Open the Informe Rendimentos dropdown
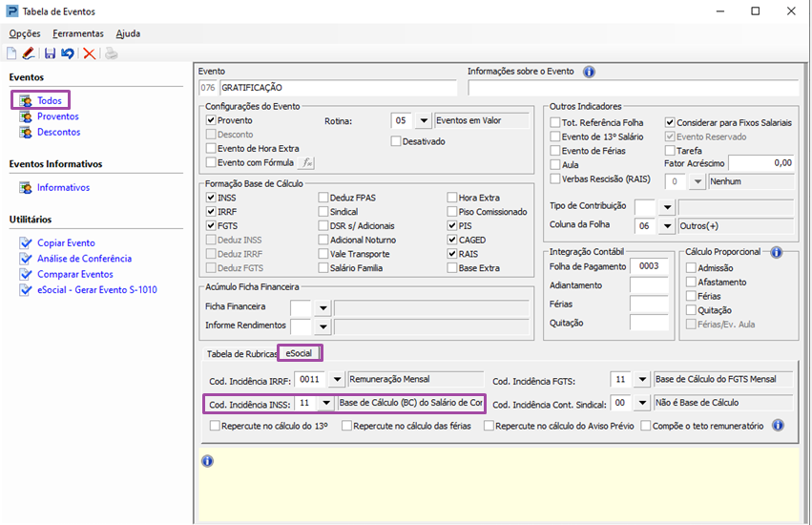 tap(323, 326)
